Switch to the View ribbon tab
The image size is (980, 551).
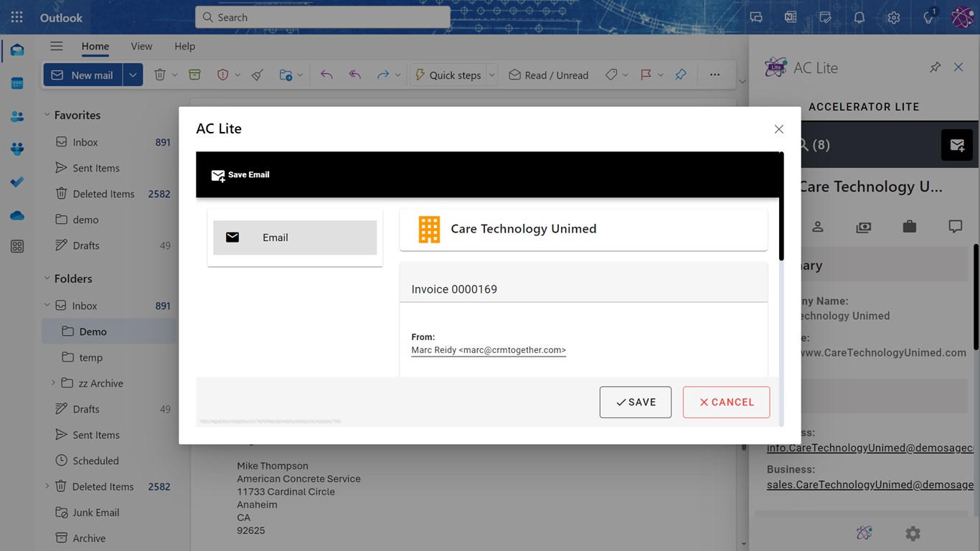141,46
